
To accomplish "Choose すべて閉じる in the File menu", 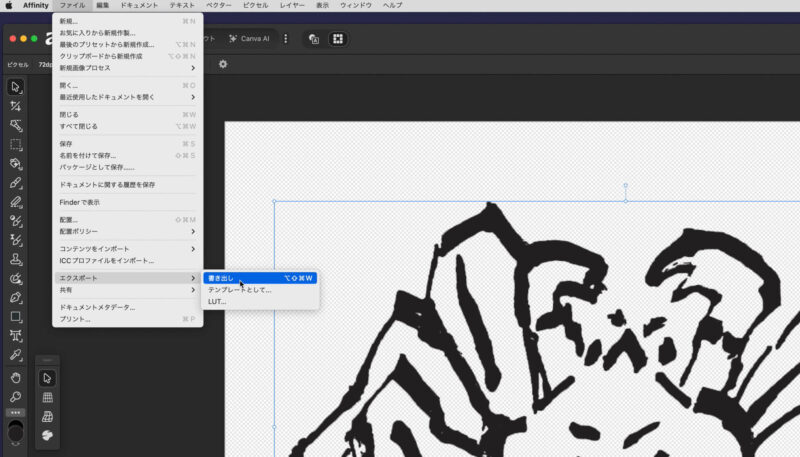I will coord(128,126).
